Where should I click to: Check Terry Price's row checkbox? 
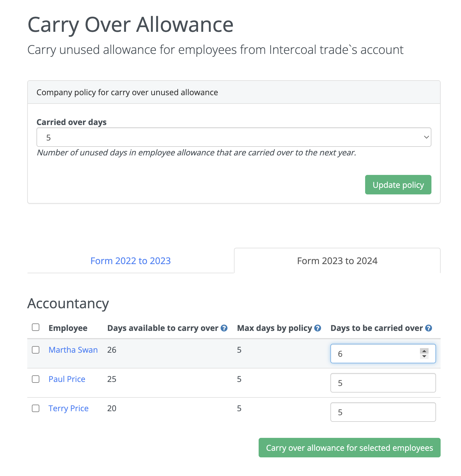(x=36, y=408)
